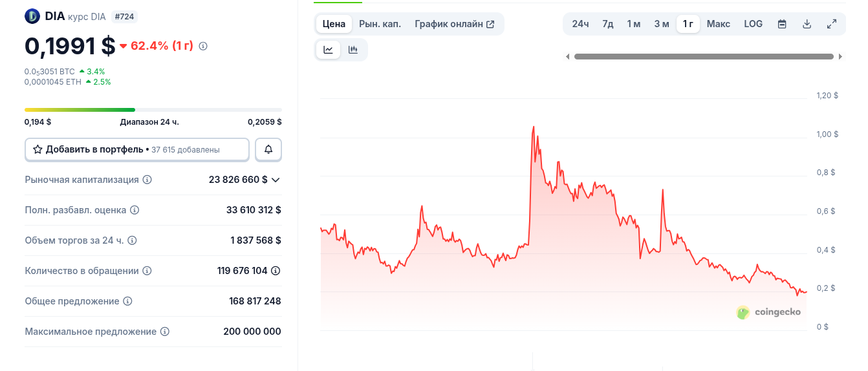Open the График онлайн link
868x371 pixels.
click(454, 24)
